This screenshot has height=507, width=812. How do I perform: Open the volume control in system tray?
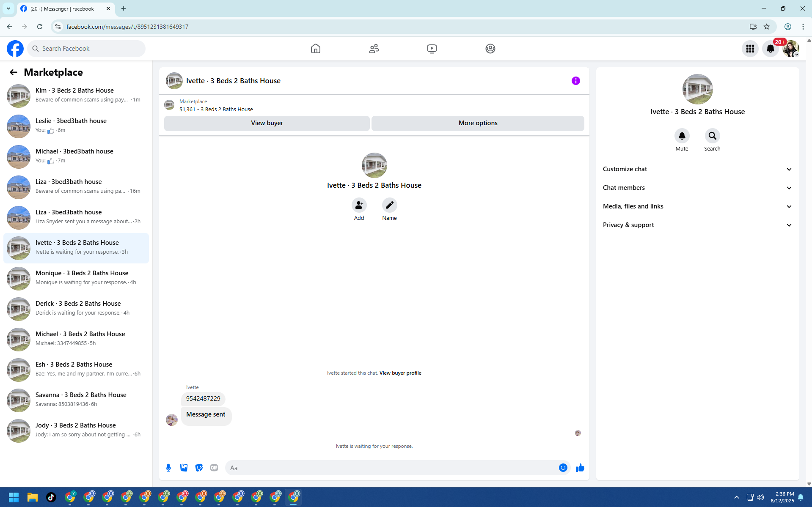(761, 497)
